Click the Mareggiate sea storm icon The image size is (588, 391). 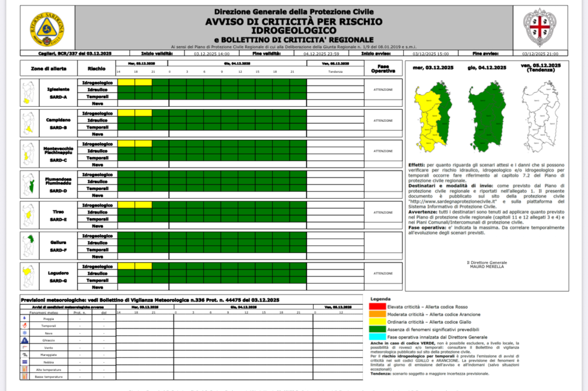(24, 355)
